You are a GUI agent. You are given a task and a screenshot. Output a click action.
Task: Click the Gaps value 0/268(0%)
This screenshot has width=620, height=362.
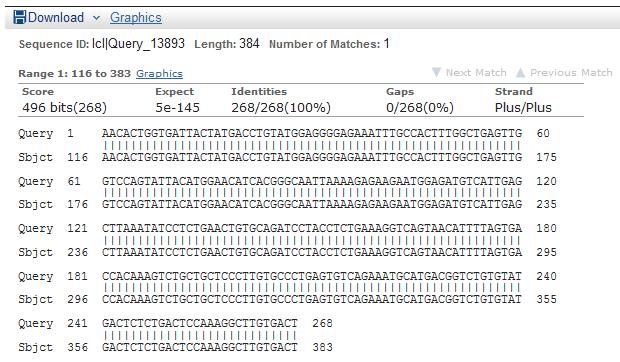[x=420, y=107]
